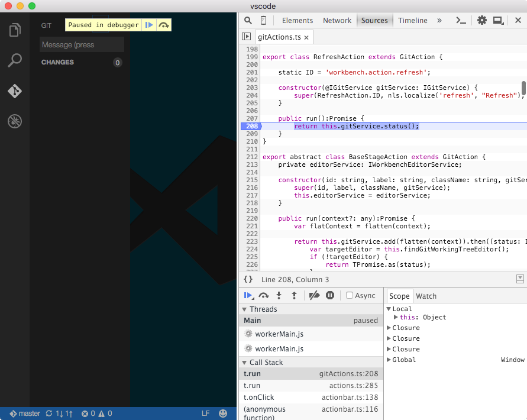Close the gitActions.ts file tab
Screen dimensions: 527x420
[x=306, y=38]
